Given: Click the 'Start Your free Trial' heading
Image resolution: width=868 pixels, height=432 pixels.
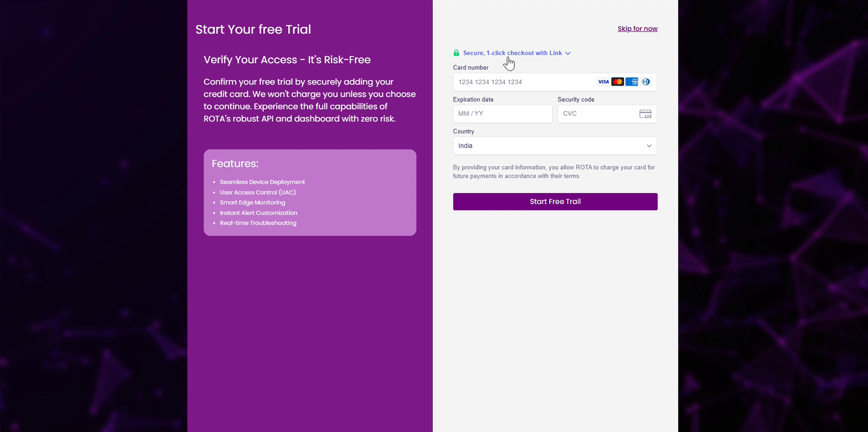Looking at the screenshot, I should tap(253, 30).
